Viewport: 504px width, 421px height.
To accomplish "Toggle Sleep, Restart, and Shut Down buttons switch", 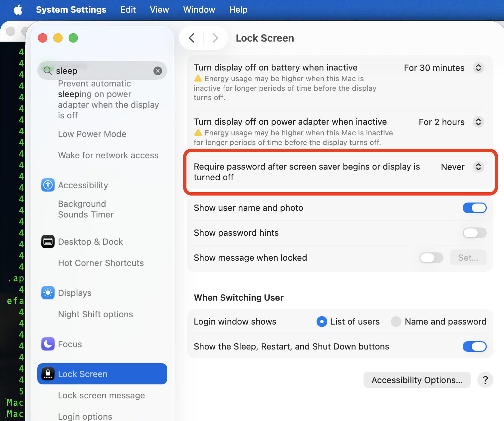I will click(x=475, y=347).
